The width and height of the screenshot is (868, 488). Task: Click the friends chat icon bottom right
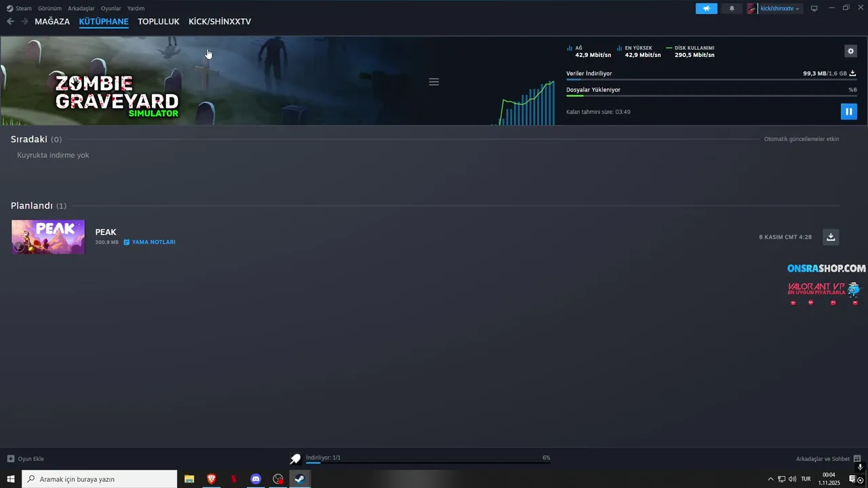click(x=857, y=459)
